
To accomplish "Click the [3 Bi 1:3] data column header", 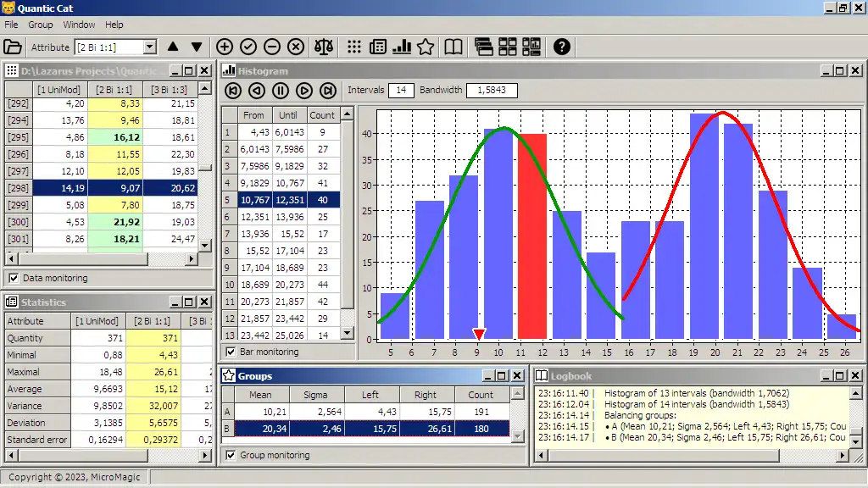I will pyautogui.click(x=170, y=89).
